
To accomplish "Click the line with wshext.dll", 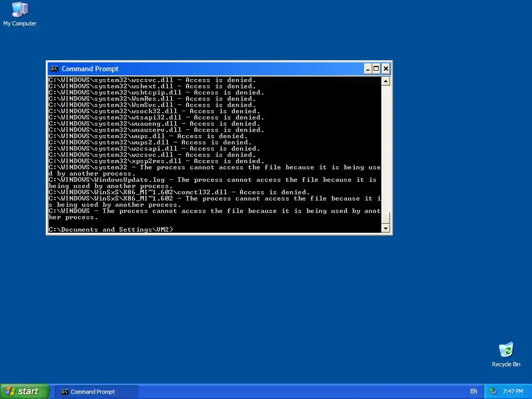I will 152,86.
